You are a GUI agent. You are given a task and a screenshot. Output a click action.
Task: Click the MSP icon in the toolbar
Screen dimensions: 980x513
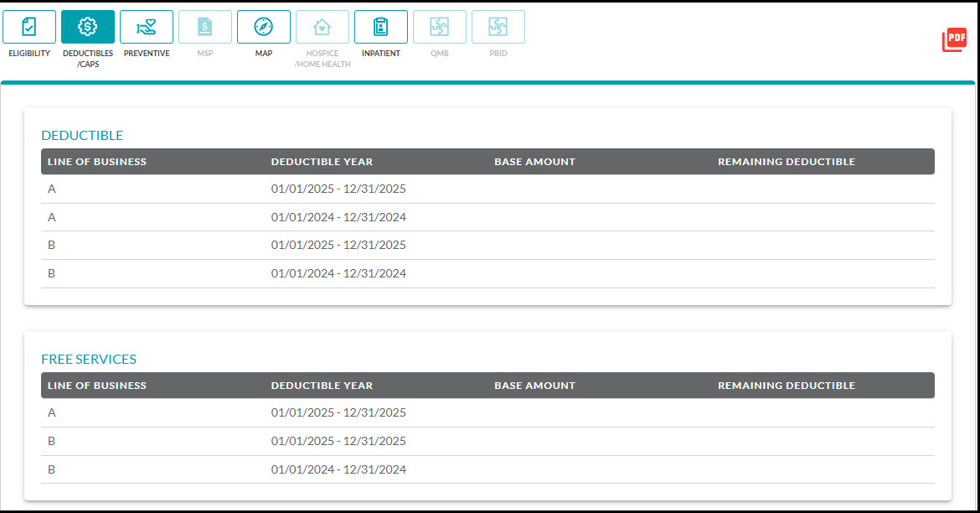tap(204, 26)
